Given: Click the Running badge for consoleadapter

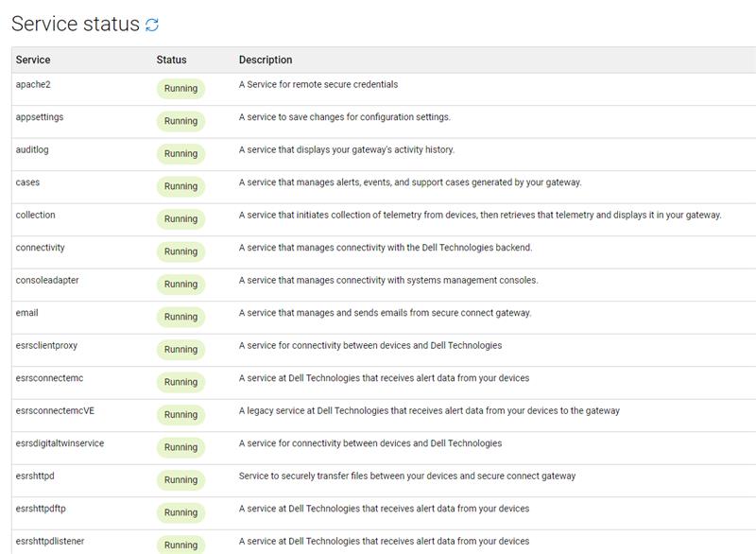Looking at the screenshot, I should pos(180,285).
